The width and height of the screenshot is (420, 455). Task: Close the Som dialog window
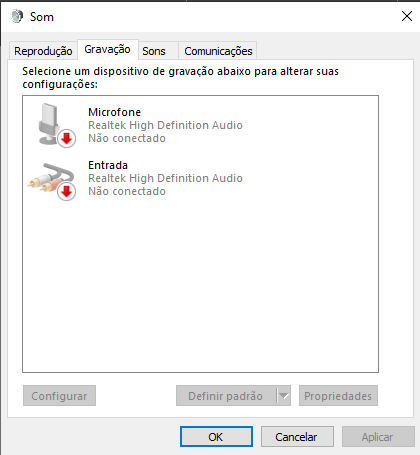[407, 16]
